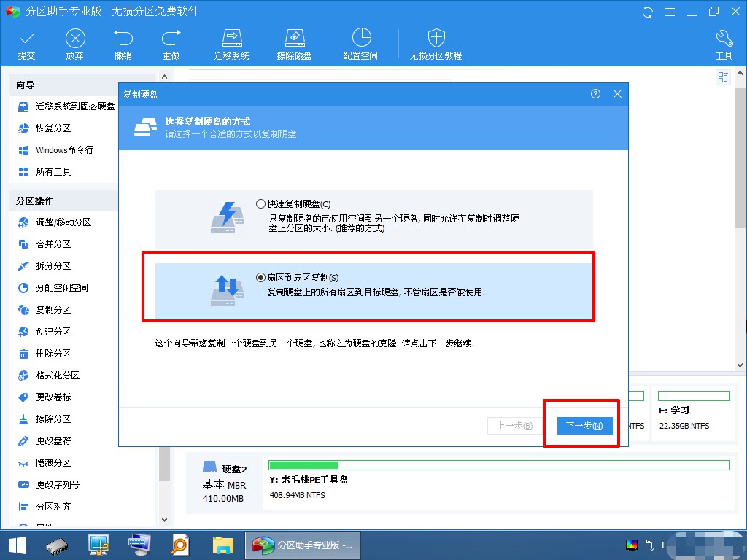
Task: Choose 删除分区 operation
Action: [x=44, y=354]
